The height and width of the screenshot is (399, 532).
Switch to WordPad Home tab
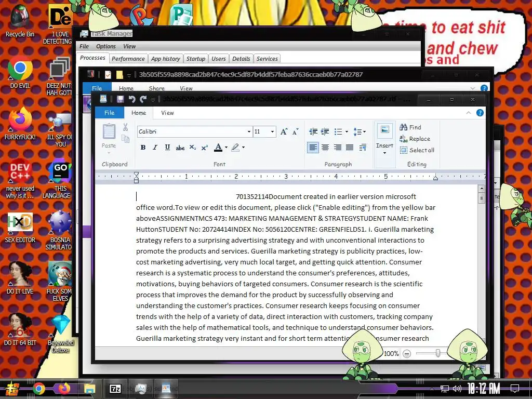pos(138,113)
